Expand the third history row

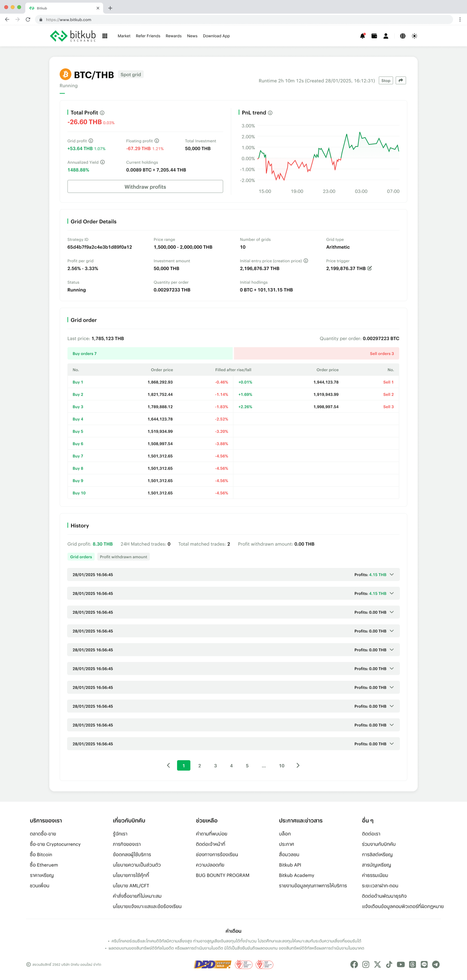(233, 612)
